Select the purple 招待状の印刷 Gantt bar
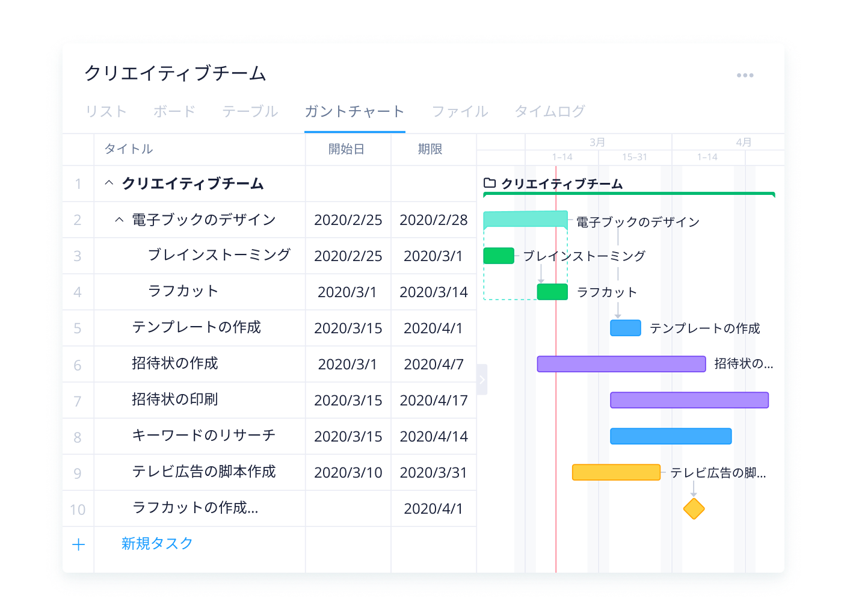The image size is (847, 616). pyautogui.click(x=689, y=400)
